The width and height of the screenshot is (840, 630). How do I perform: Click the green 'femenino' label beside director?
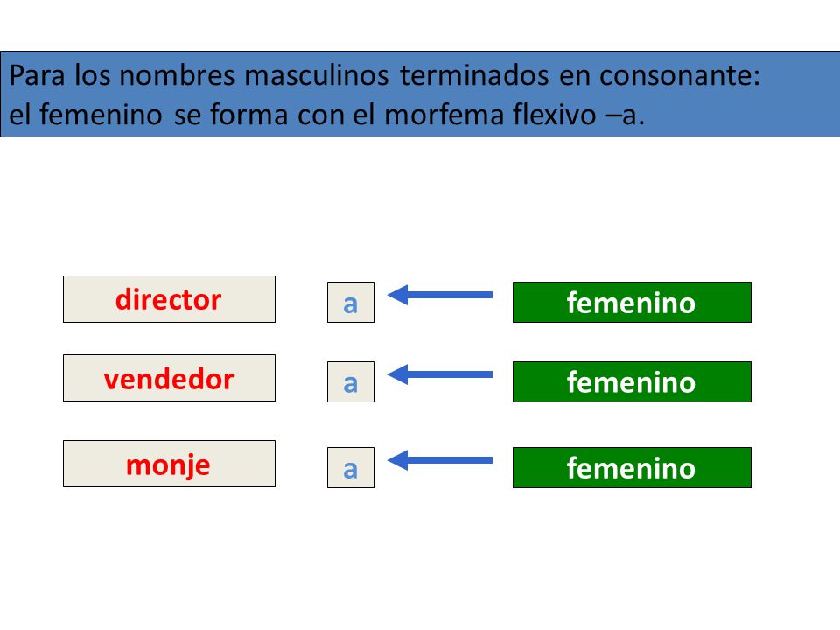632,302
